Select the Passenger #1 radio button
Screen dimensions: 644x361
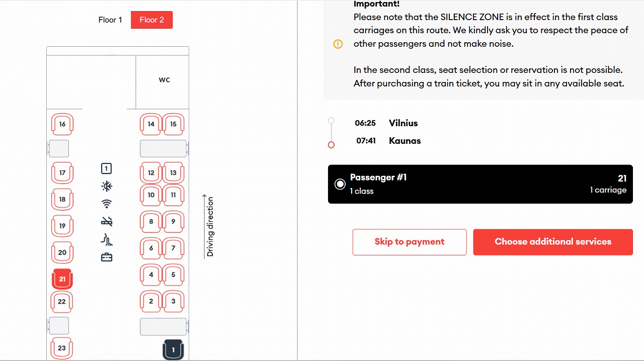pos(340,184)
